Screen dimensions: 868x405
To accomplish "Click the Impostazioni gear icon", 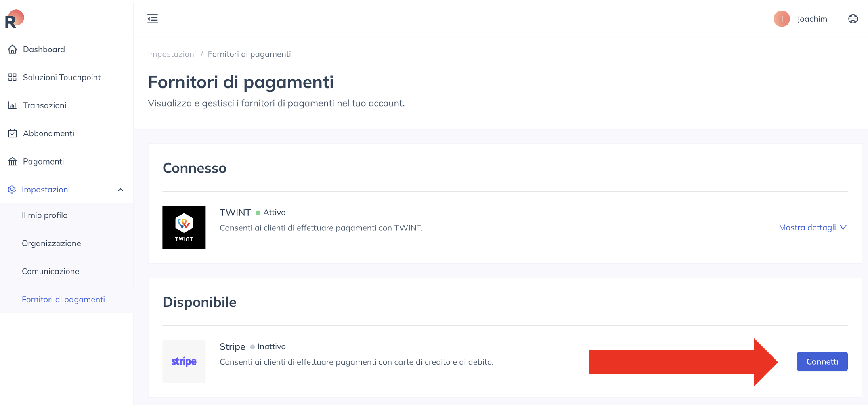I will 12,190.
